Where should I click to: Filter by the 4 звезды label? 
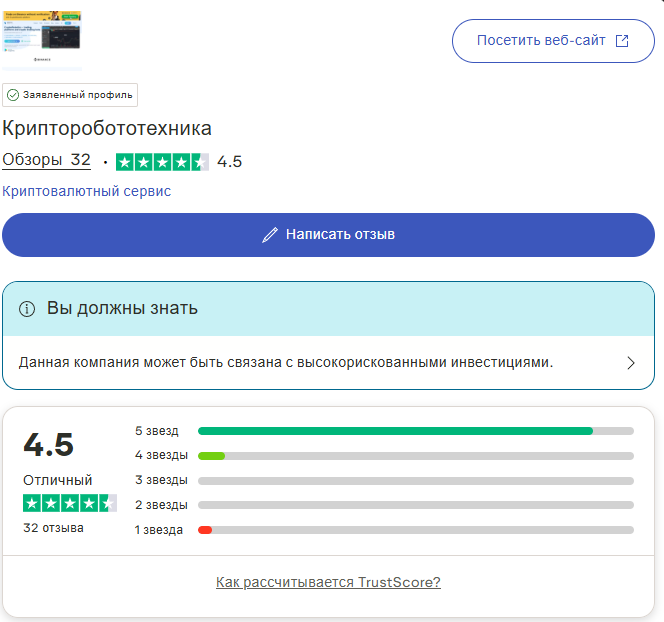(161, 455)
